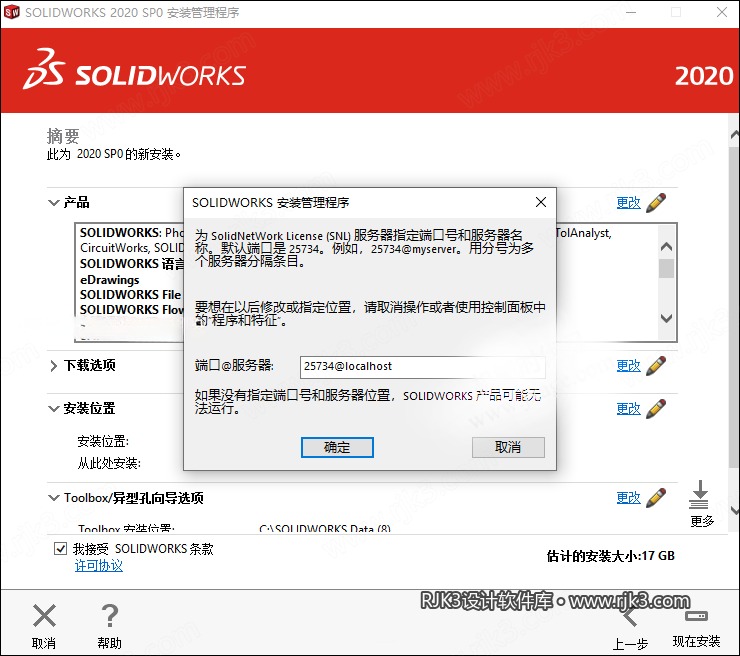This screenshot has width=740, height=656.
Task: Click the 更改 link for 产品
Action: 629,202
